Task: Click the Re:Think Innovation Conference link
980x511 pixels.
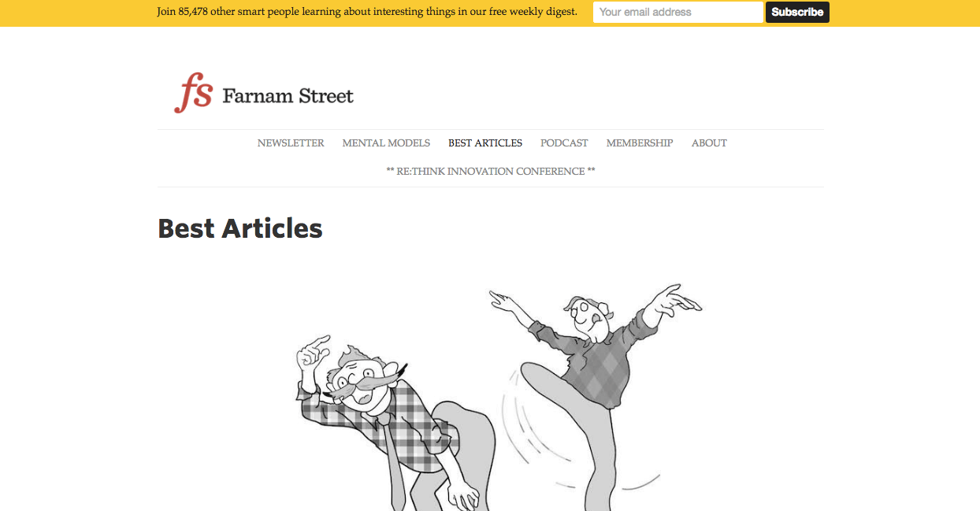Action: tap(491, 172)
